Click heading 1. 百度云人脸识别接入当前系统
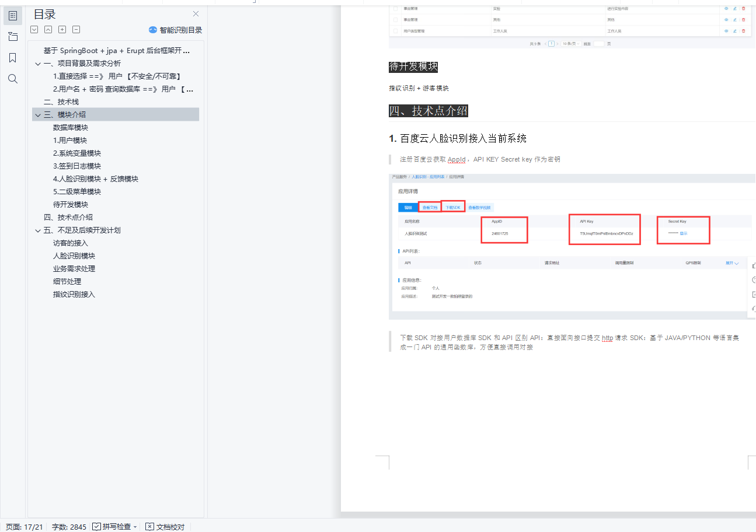756x532 pixels. pos(458,139)
